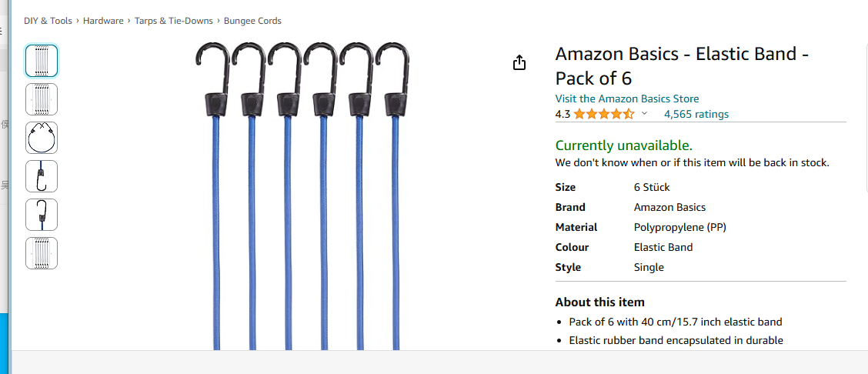Screen dimensions: 868x374
Task: Click the product title Amazon Basics Elastic Band
Action: tap(681, 65)
